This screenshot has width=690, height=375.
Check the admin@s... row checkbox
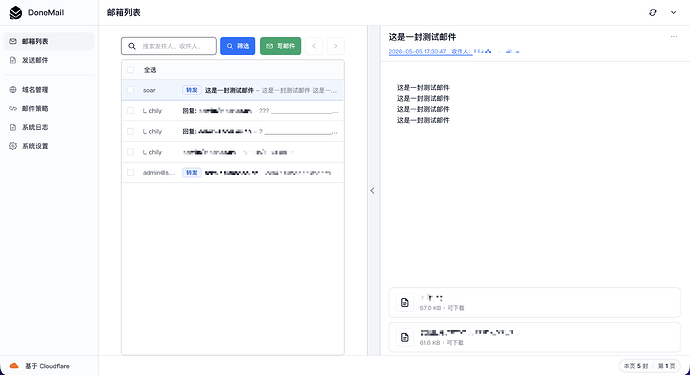point(131,173)
